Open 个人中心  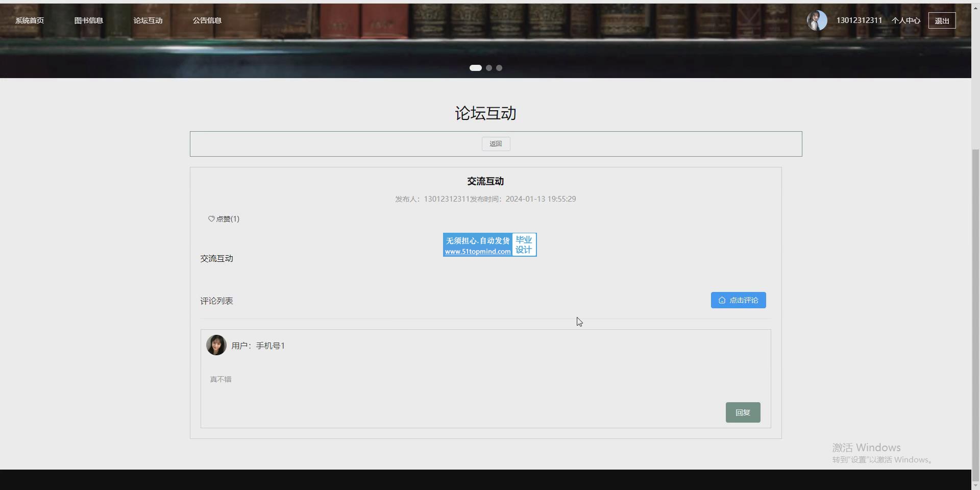(x=906, y=20)
